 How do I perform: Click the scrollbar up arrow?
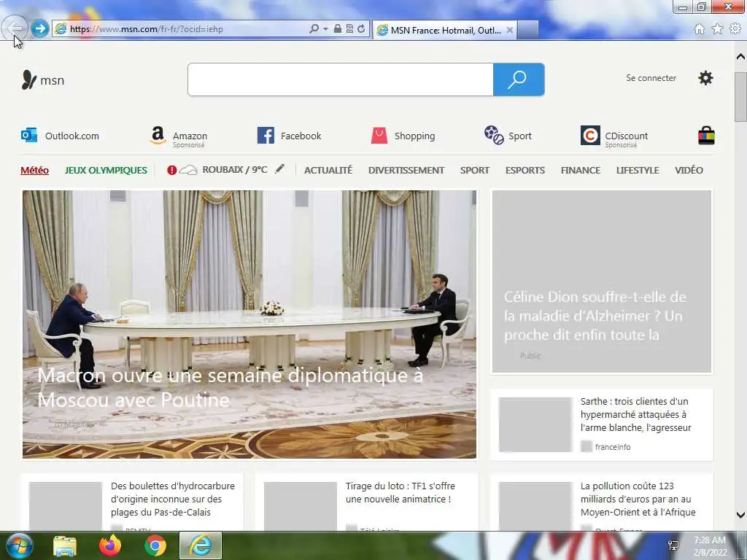coord(740,57)
